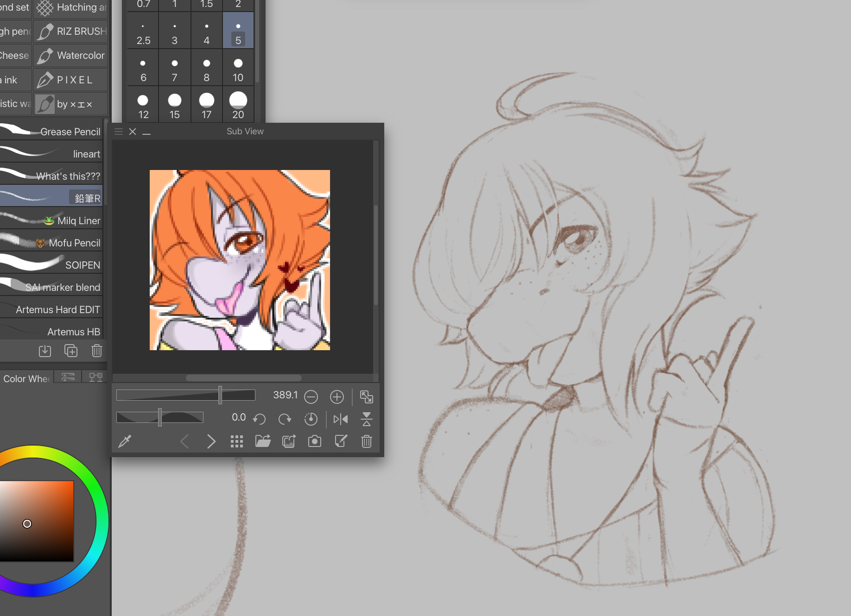Switch to the Color Slider tab
Viewport: 851px width, 616px height.
pos(68,377)
